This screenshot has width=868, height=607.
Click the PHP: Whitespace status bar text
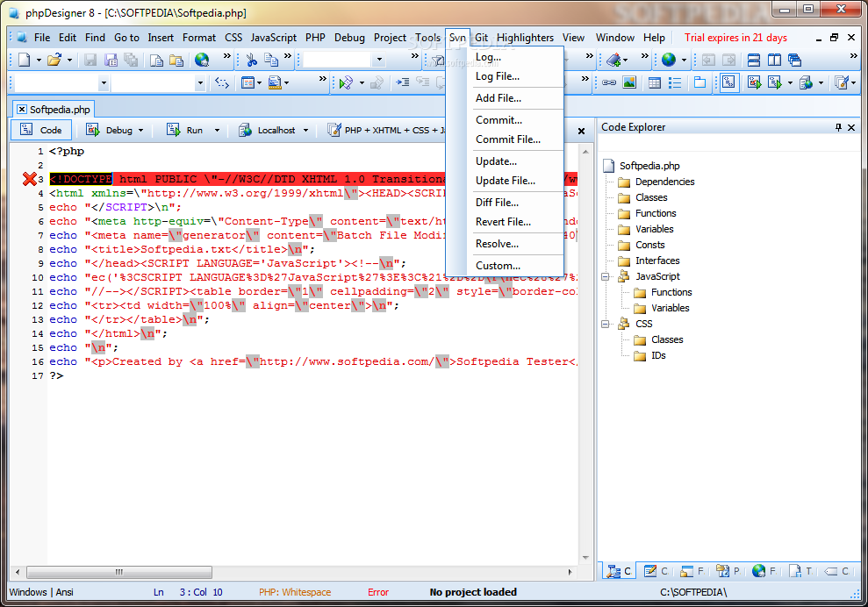pos(295,592)
